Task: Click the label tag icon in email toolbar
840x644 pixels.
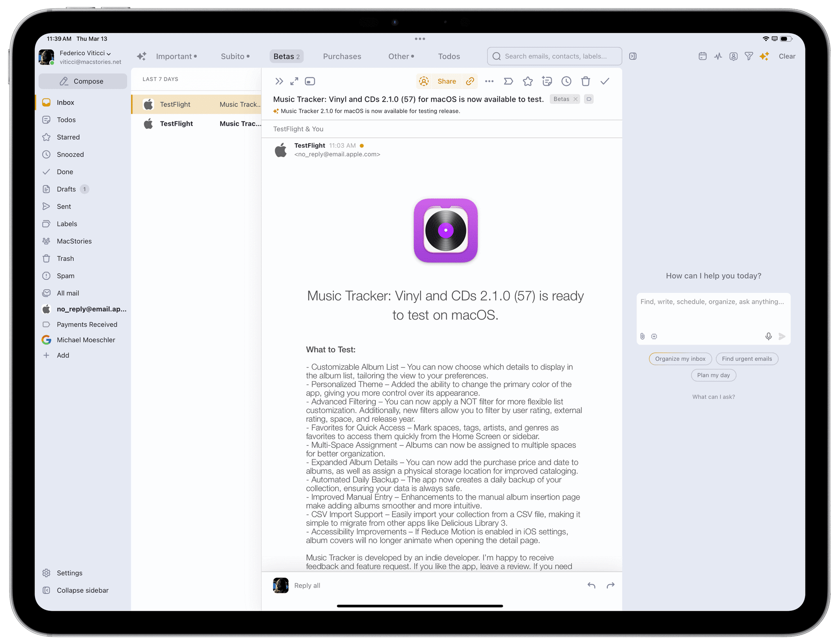Action: pyautogui.click(x=509, y=81)
